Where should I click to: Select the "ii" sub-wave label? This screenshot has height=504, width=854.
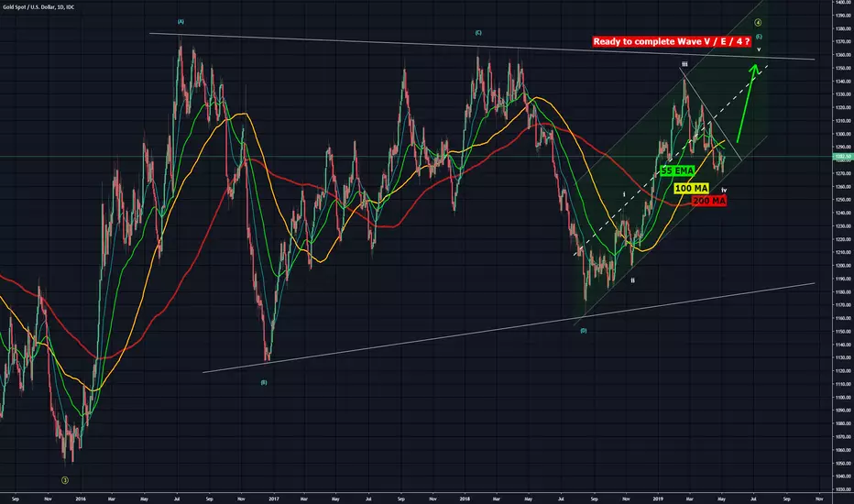point(633,280)
